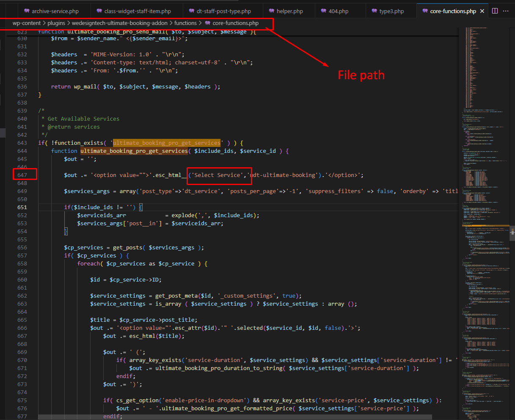Click highlighted ultimate_booking_pro_get_services function name on line 644
The width and height of the screenshot is (515, 420).
134,151
